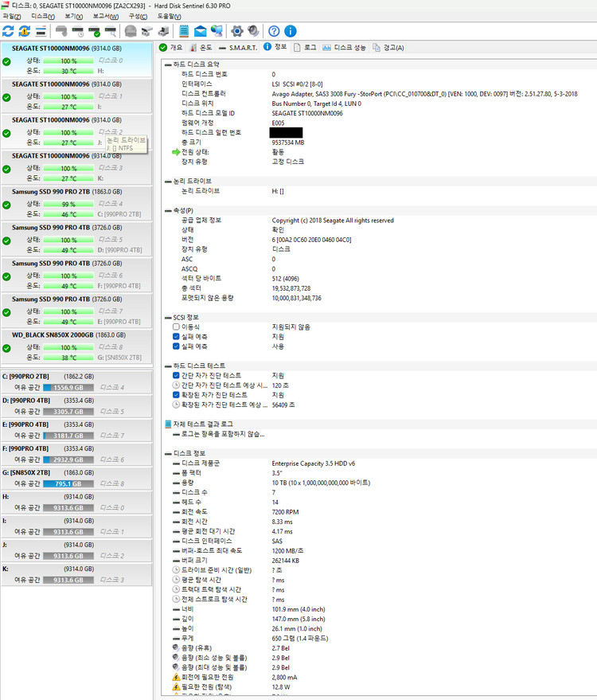The height and width of the screenshot is (700, 597).
Task: Toggle the unchecked 이동식 checkbox
Action: [x=176, y=327]
